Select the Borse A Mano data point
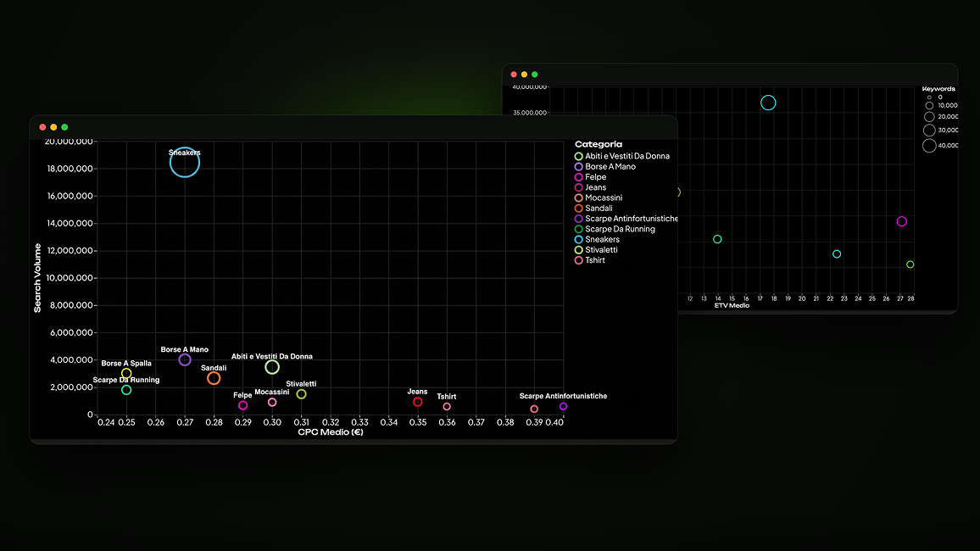This screenshot has width=980, height=551. 184,359
